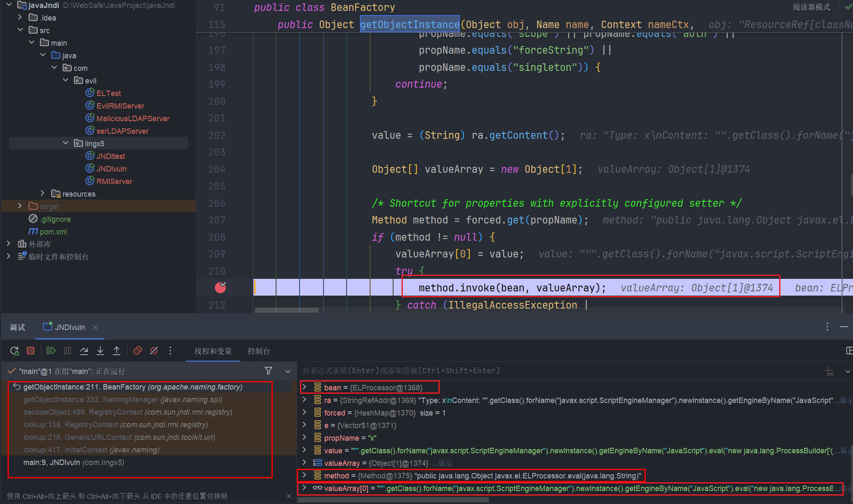Viewport: 853px width, 504px height.
Task: Open the View Breakpoints icon
Action: (x=138, y=351)
